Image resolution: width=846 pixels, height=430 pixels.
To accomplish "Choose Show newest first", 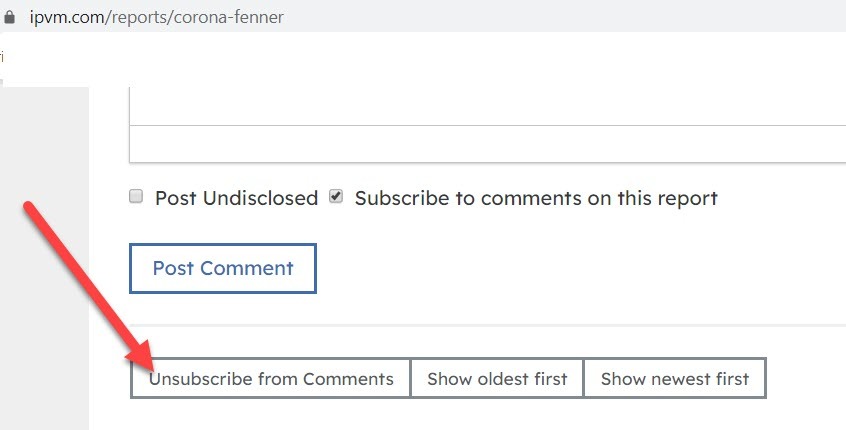I will (x=675, y=379).
